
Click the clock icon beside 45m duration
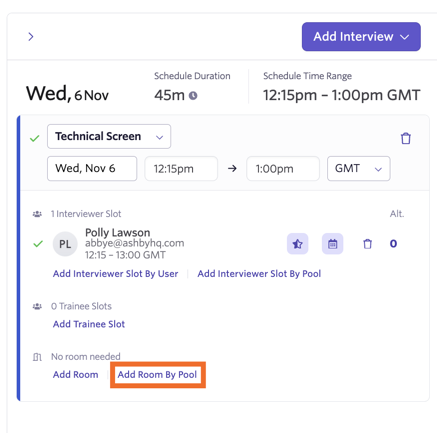point(193,96)
